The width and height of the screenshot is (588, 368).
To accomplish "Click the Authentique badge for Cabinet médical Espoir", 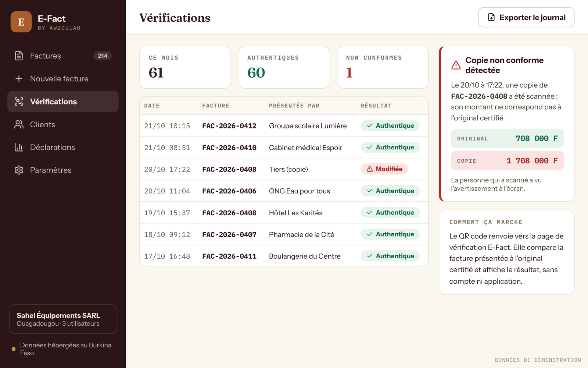I will tap(390, 147).
